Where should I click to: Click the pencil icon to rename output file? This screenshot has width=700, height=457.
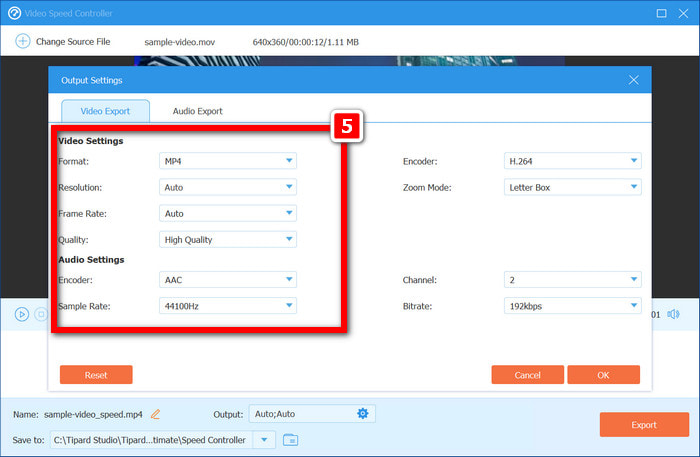click(155, 414)
